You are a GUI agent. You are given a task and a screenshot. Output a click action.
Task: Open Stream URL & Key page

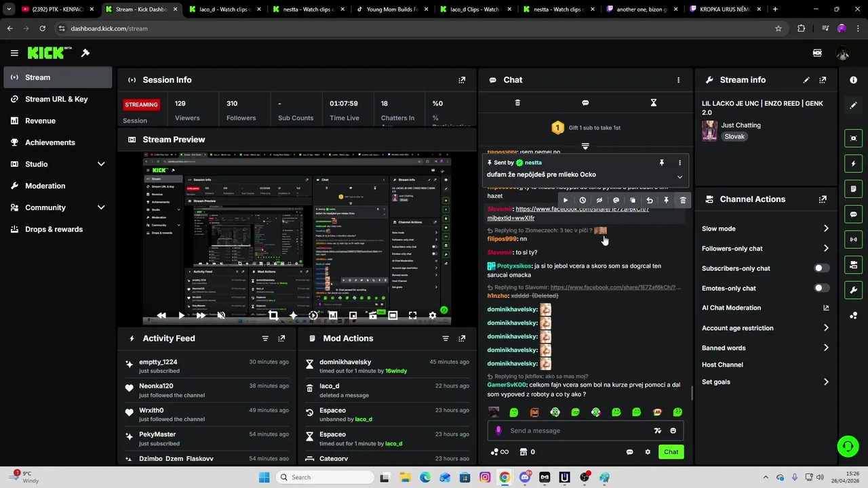coord(58,99)
